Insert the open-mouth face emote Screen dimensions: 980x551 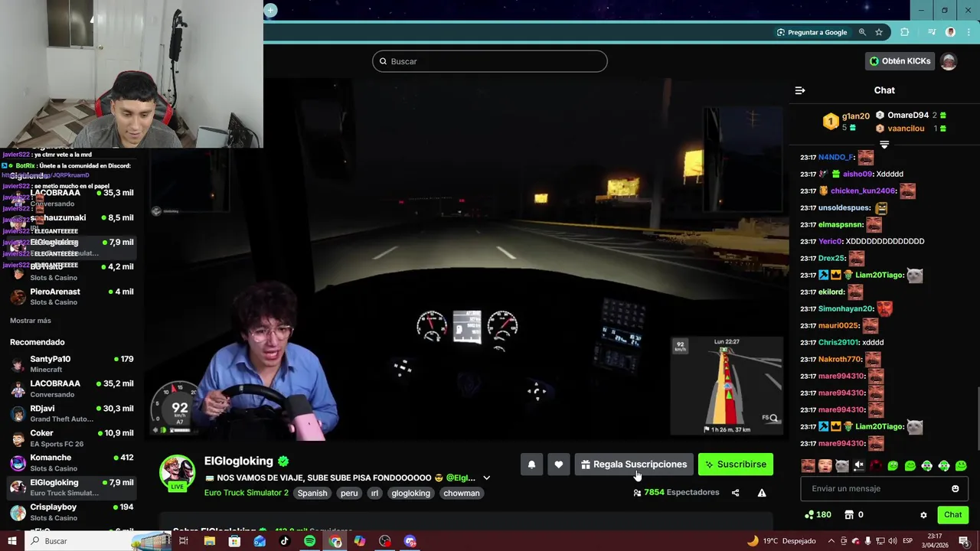825,465
